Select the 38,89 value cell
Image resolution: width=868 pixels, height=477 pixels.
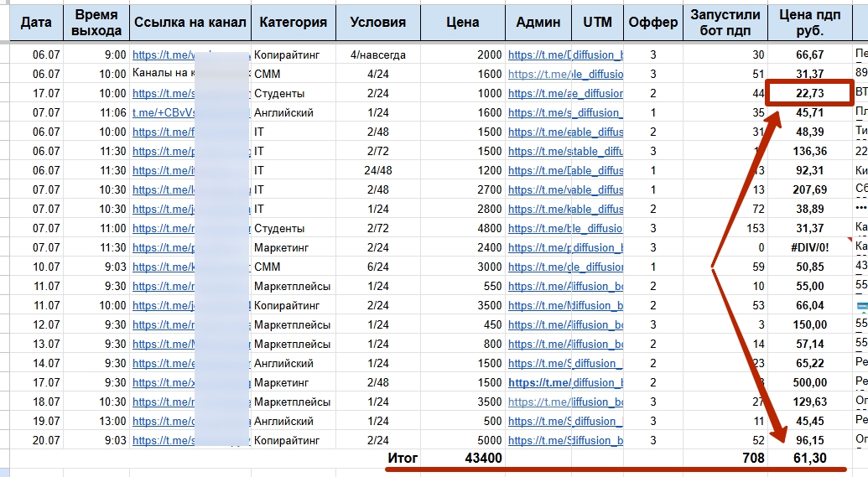(810, 209)
